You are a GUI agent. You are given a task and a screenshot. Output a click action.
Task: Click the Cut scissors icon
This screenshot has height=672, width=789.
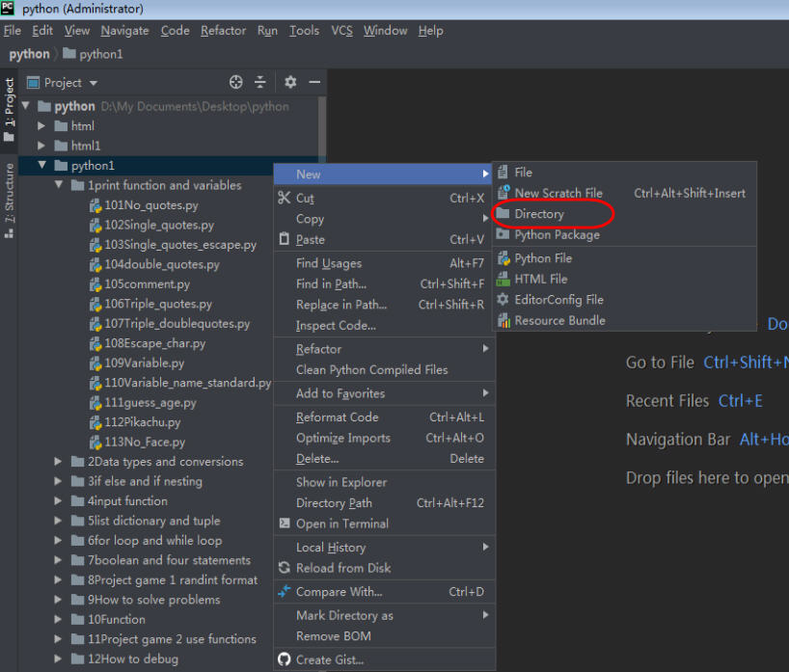pyautogui.click(x=285, y=198)
